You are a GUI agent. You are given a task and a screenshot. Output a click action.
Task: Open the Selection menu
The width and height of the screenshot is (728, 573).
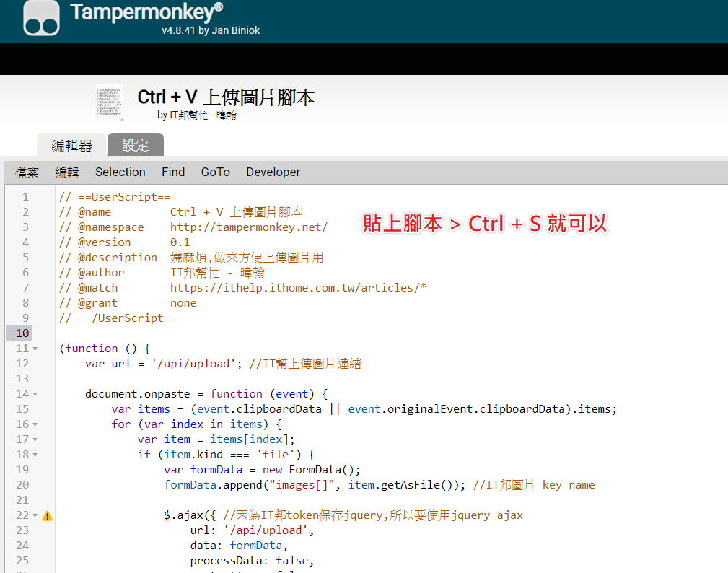(x=120, y=172)
